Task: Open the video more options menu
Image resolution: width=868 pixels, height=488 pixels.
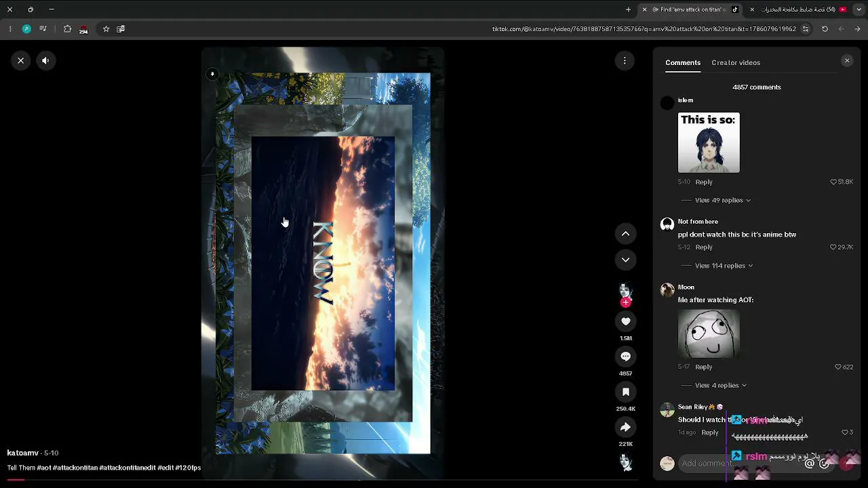Action: tap(625, 60)
